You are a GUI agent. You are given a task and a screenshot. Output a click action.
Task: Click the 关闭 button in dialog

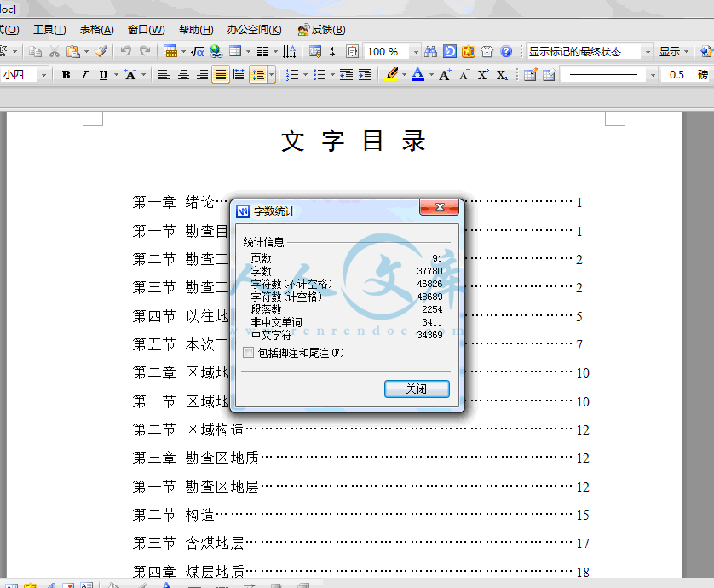(417, 389)
